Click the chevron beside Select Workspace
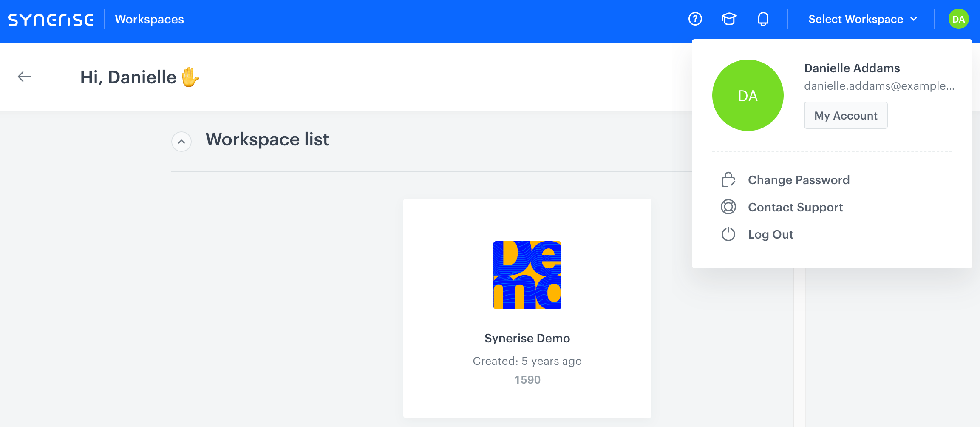Screen dimensions: 980x427 914,19
